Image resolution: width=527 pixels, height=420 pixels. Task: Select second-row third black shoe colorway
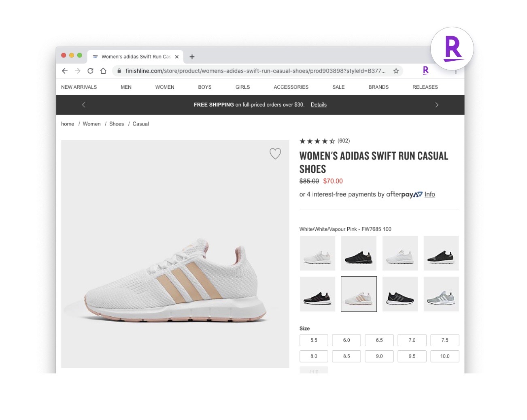[x=400, y=294]
